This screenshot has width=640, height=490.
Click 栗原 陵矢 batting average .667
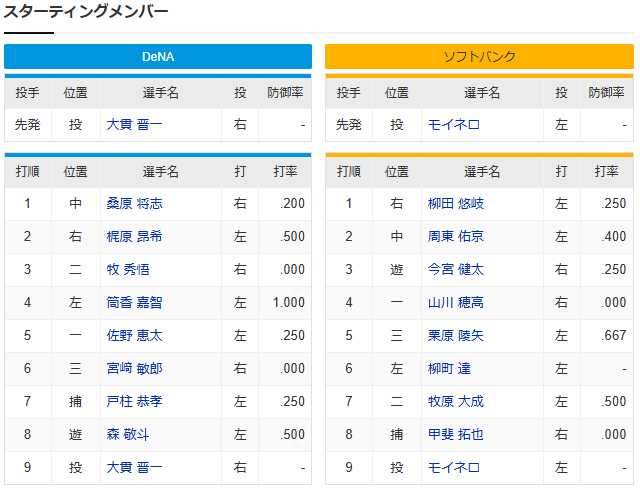pyautogui.click(x=613, y=336)
